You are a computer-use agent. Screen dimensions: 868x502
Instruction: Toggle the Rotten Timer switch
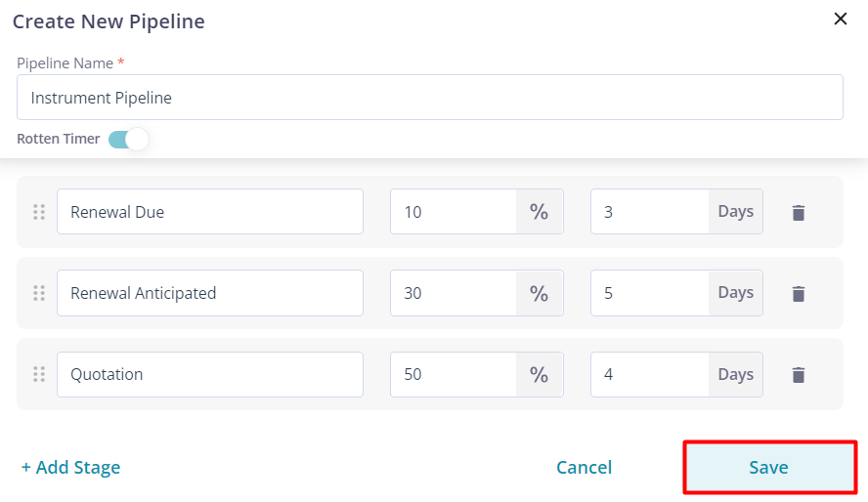point(129,139)
